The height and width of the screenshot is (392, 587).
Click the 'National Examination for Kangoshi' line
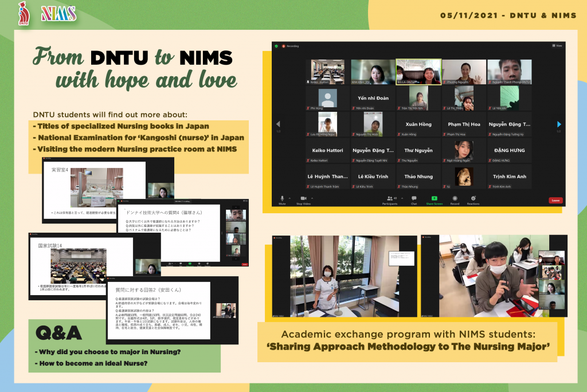click(139, 138)
